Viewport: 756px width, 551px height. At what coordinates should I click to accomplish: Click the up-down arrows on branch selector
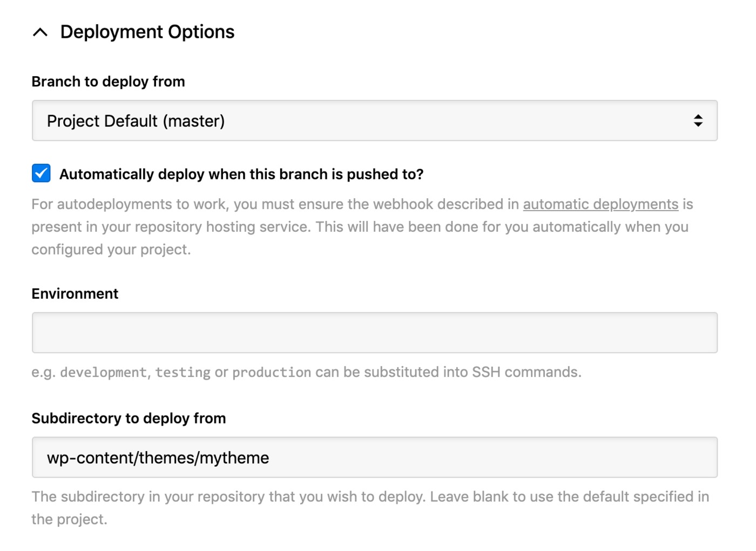point(698,120)
